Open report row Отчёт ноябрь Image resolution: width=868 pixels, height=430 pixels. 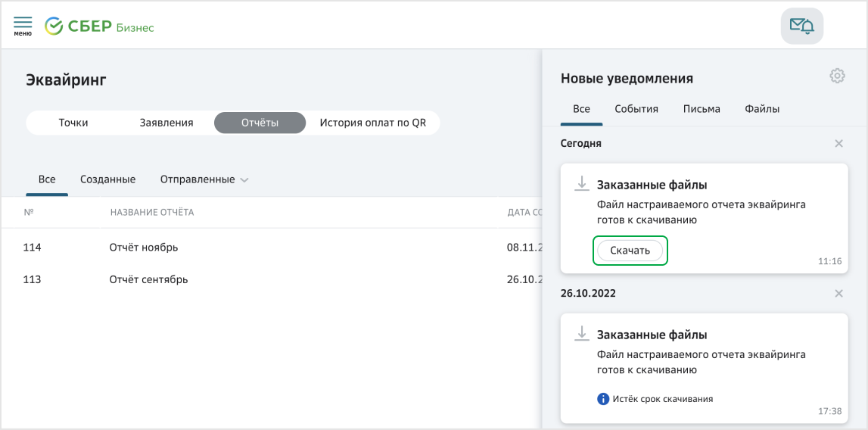tap(144, 248)
